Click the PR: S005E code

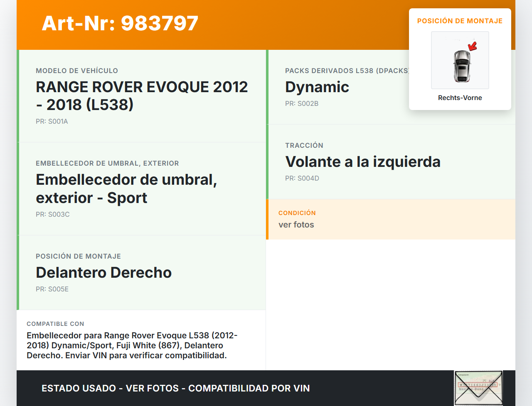pos(52,289)
